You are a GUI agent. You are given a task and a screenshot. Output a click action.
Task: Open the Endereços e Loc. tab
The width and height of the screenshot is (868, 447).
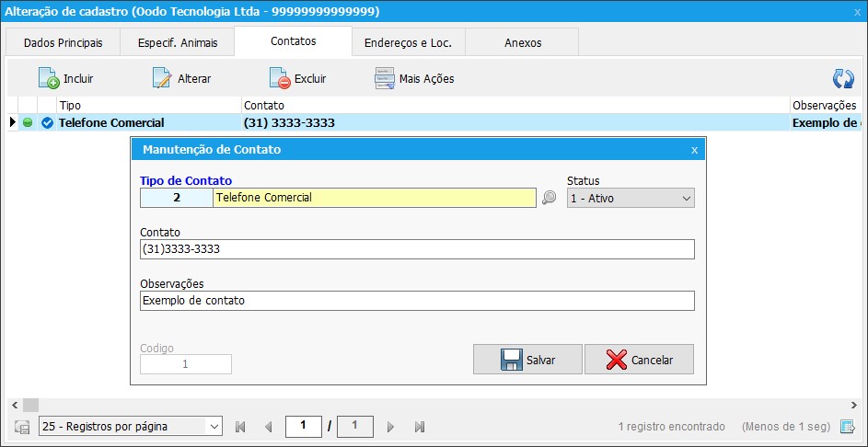click(408, 42)
